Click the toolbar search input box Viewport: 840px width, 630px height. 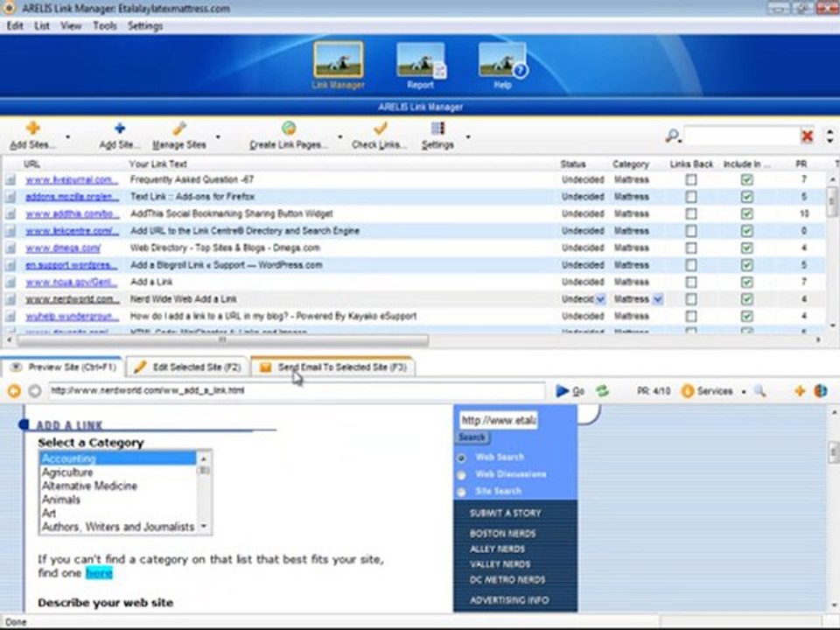[741, 136]
